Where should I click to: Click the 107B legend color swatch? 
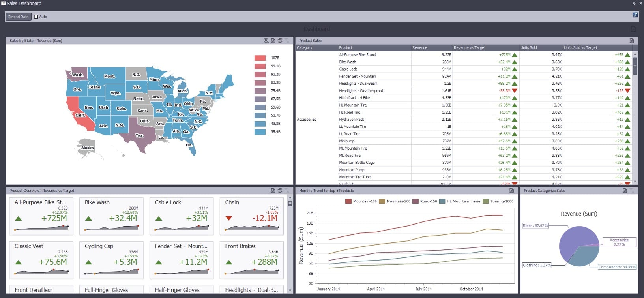click(x=260, y=58)
